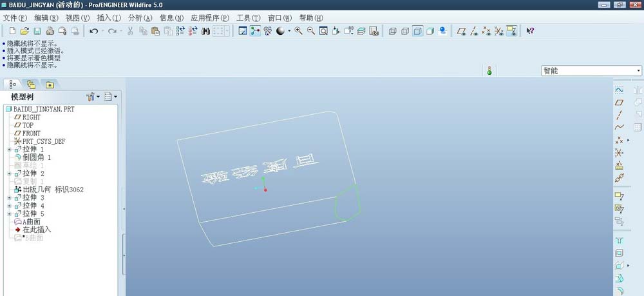644x296 pixels.
Task: Save the model using the floppy disk icon
Action: [x=37, y=31]
